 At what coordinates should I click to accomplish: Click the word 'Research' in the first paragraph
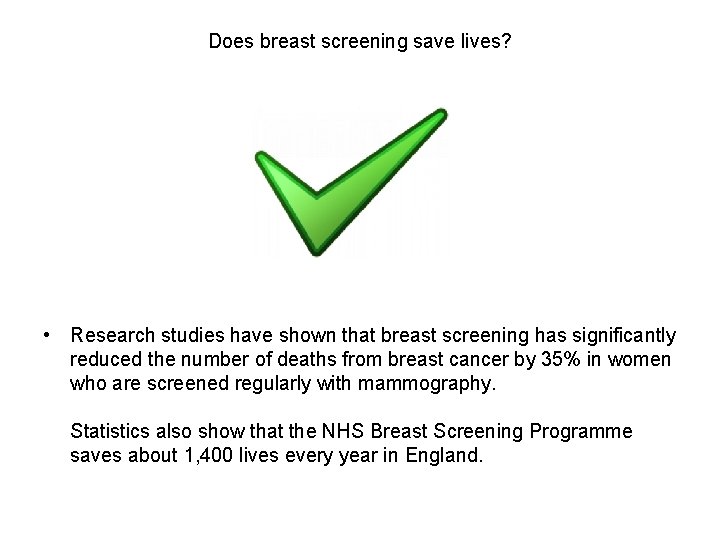coord(111,335)
